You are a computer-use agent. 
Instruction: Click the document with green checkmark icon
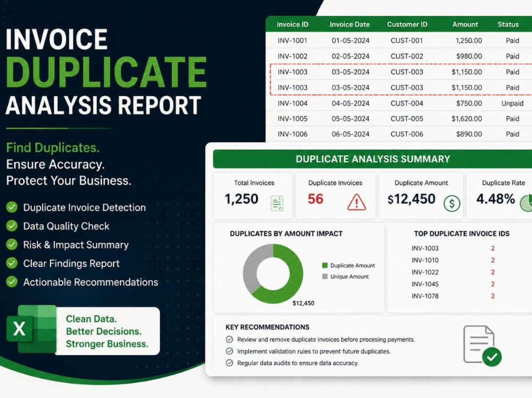click(482, 346)
